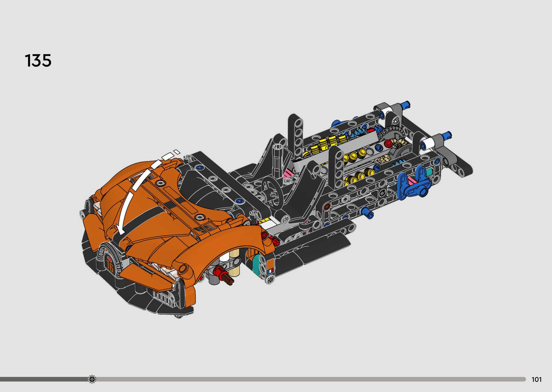Click the gear marker on progress bar
This screenshot has height=392, width=552.
[x=92, y=379]
